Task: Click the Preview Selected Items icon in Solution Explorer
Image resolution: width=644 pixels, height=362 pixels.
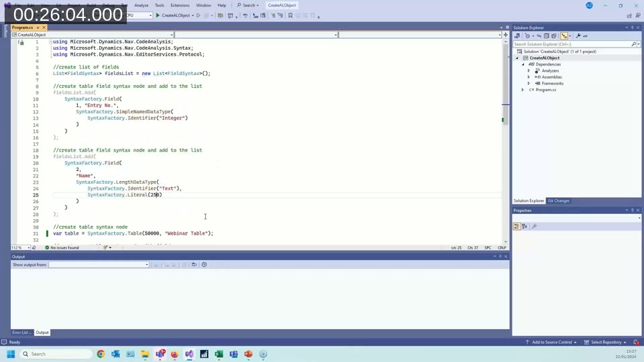Action: (586, 36)
